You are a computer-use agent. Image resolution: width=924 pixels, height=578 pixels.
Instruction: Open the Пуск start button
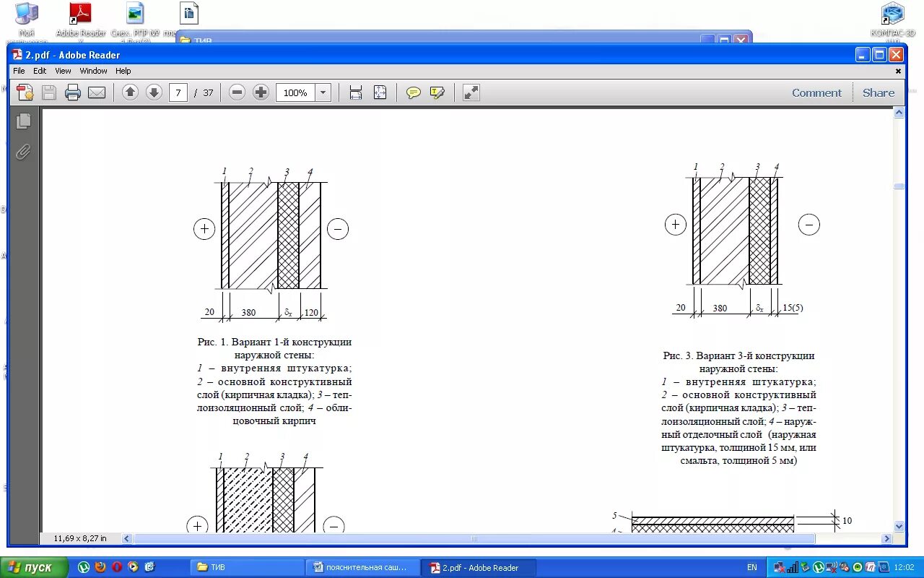click(32, 567)
